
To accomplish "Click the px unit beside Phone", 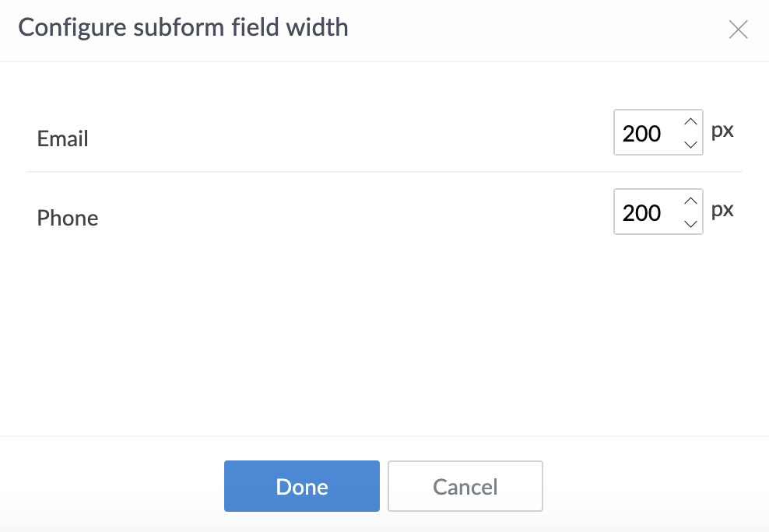I will [722, 209].
